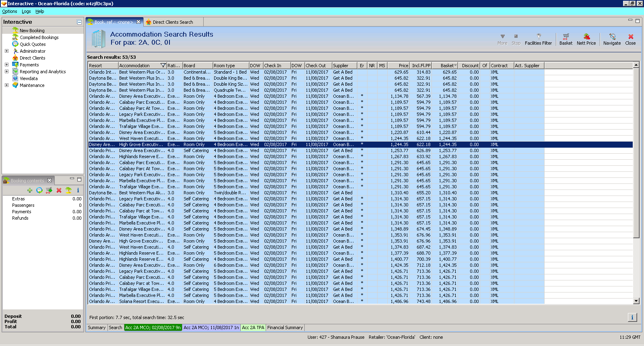
Task: Expand the Administrator tree node
Action: click(6, 51)
